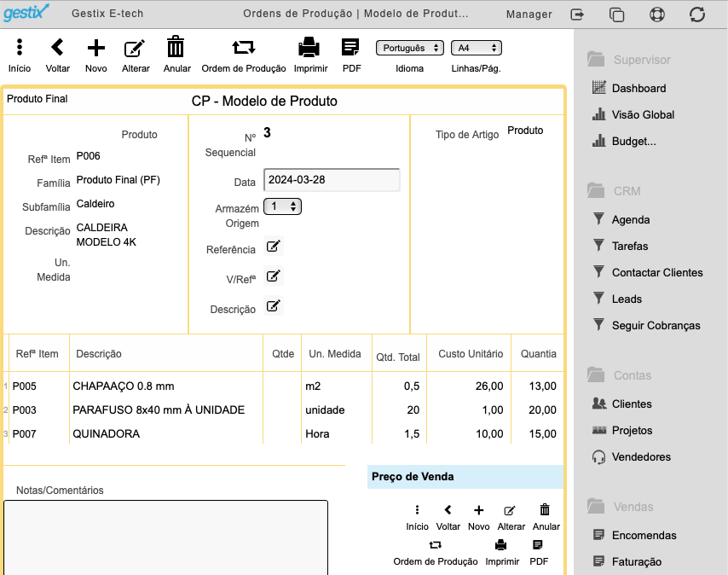Click the Quantia column header

tap(538, 354)
